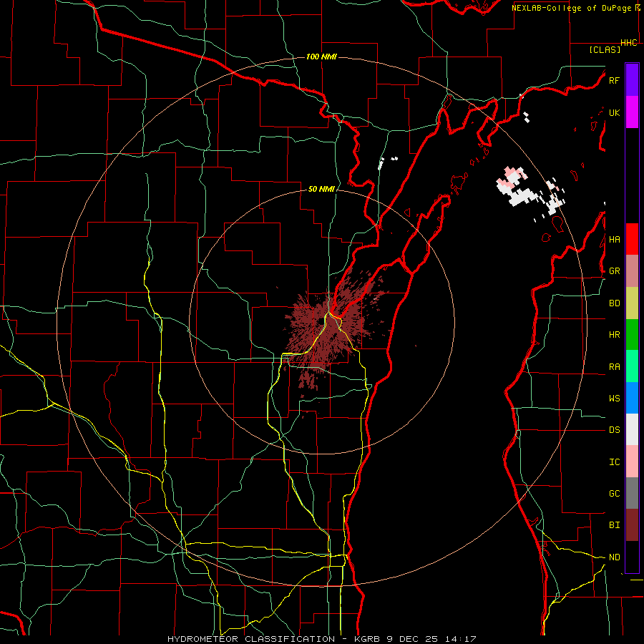Click the RA light green legend swatch

(x=632, y=366)
